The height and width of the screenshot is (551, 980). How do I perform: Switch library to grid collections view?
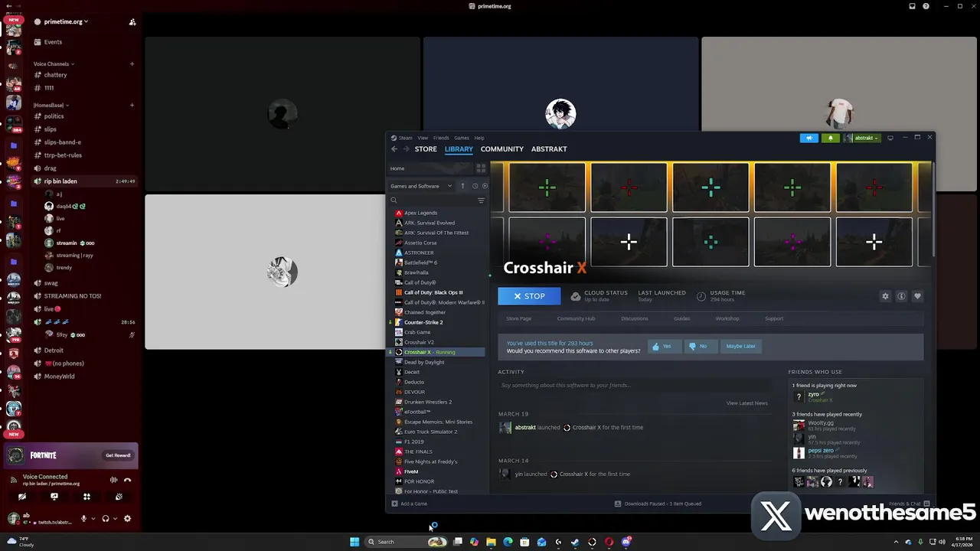click(481, 168)
